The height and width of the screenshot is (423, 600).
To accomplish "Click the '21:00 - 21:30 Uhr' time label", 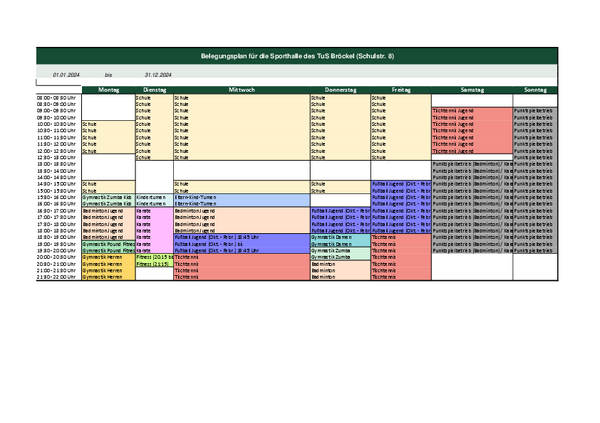I will point(56,270).
